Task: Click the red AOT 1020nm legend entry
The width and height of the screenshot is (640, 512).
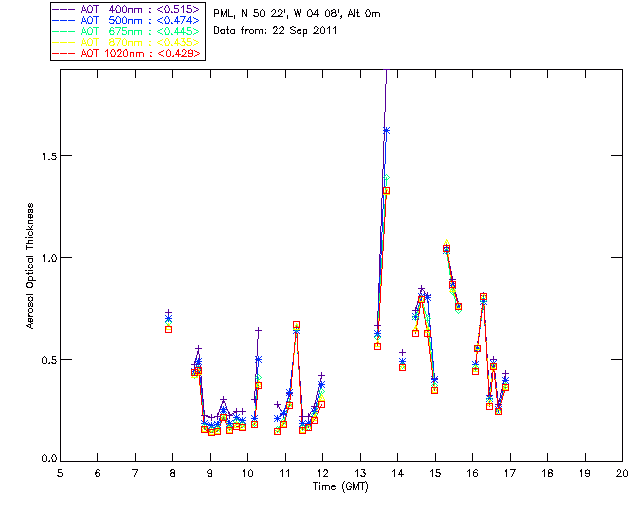Action: [x=140, y=53]
